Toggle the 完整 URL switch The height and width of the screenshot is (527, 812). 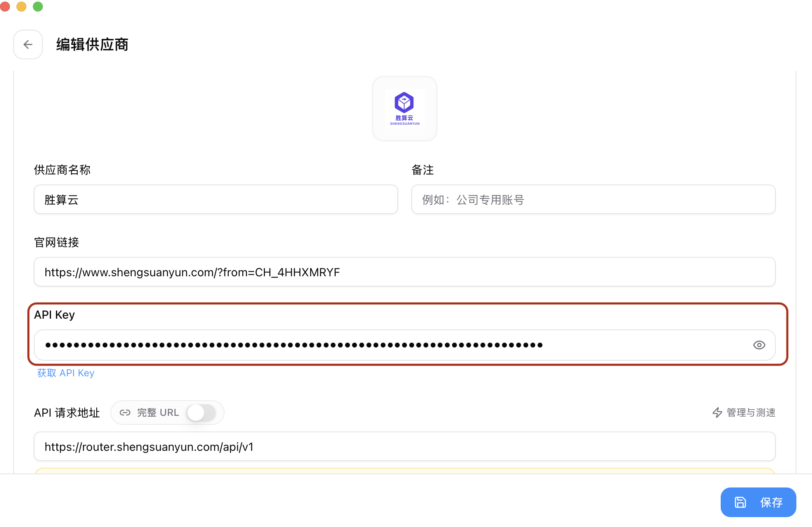tap(201, 413)
